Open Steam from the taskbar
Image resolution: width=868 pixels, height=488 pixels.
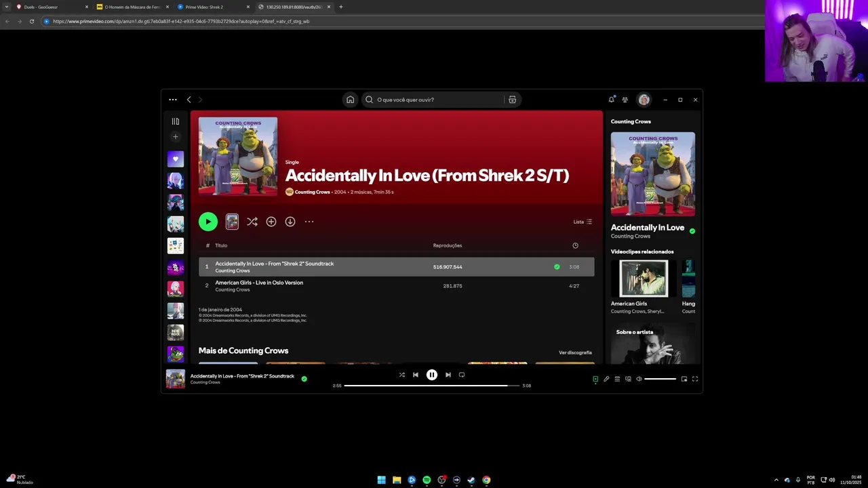471,480
